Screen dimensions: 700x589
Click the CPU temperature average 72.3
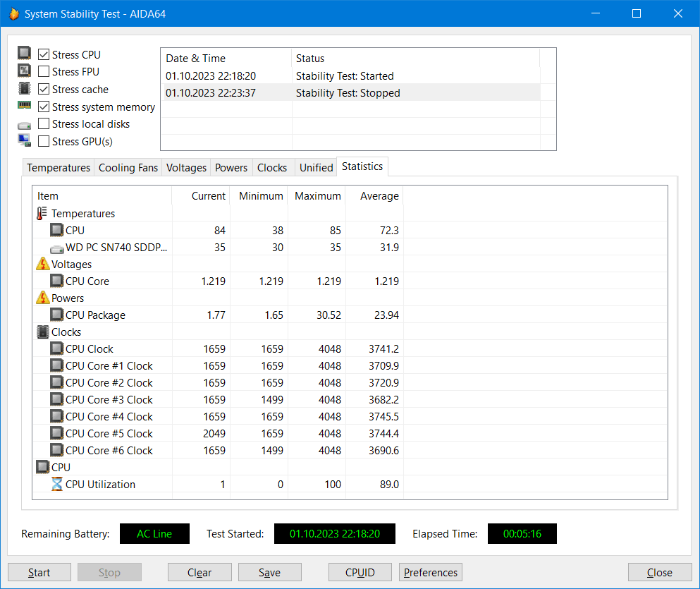(x=389, y=231)
